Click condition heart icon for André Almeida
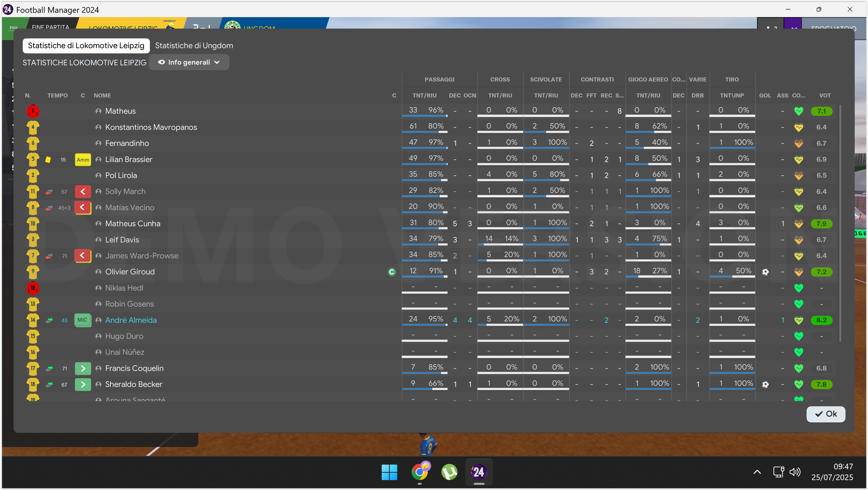This screenshot has width=868, height=490. (798, 320)
